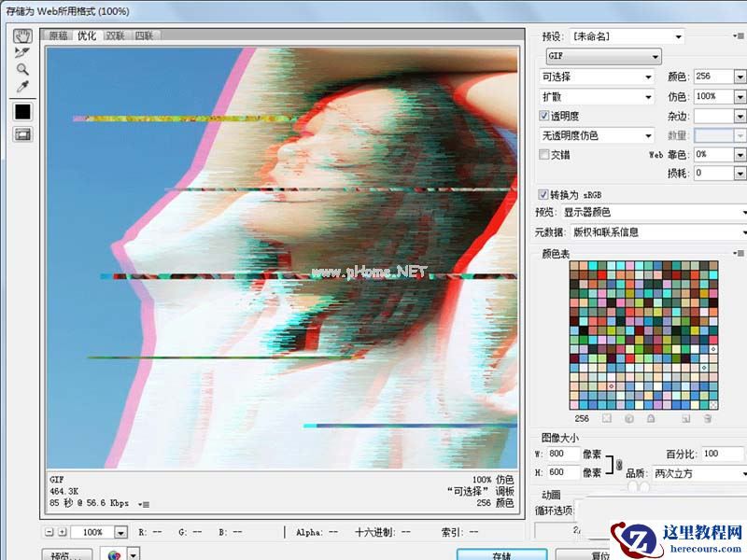Click the new color icon in color table
Screen dimensions: 747x560
pyautogui.click(x=685, y=418)
